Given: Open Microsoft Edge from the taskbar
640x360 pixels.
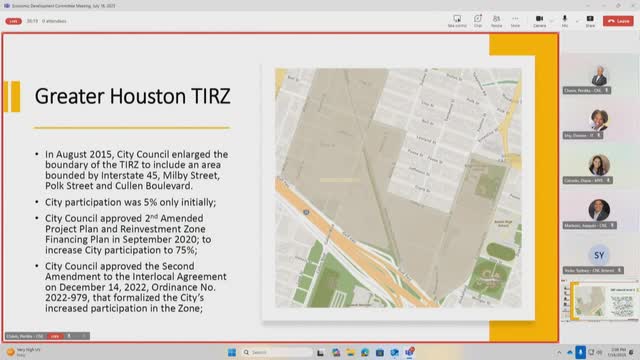Looking at the screenshot, I should [364, 352].
